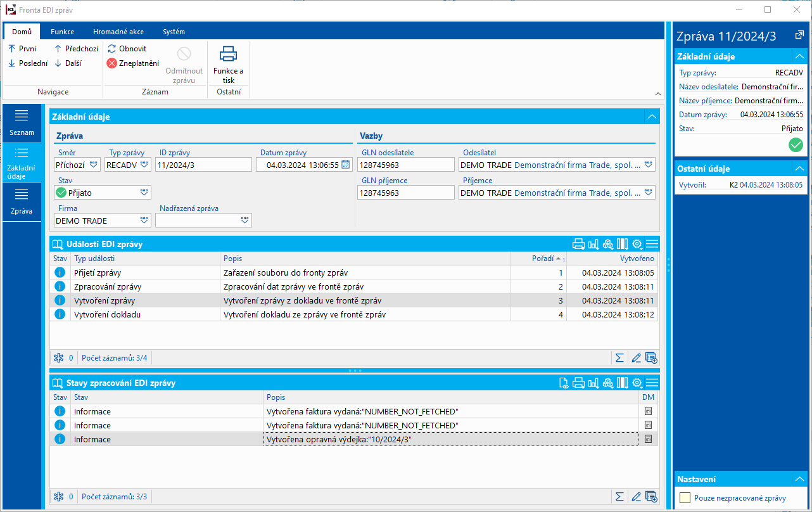The height and width of the screenshot is (512, 812).
Task: Click the Obnovit refresh button
Action: coord(127,49)
